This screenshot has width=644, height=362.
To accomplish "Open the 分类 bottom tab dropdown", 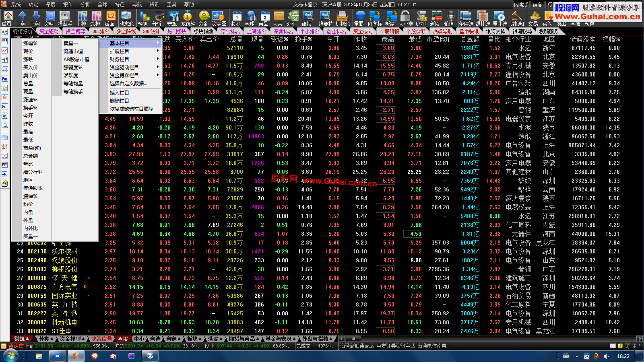I will (46, 339).
